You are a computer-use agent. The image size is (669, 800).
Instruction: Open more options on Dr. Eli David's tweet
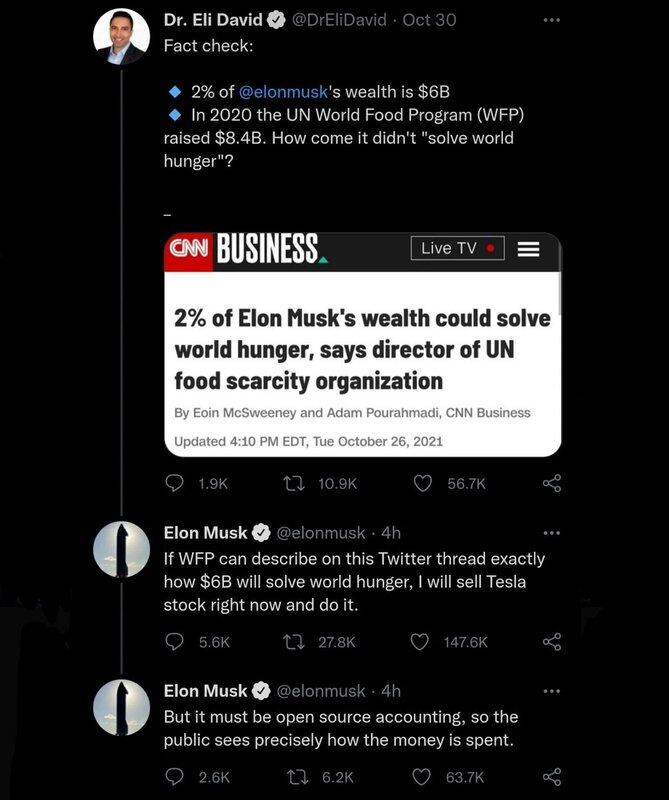click(x=553, y=20)
